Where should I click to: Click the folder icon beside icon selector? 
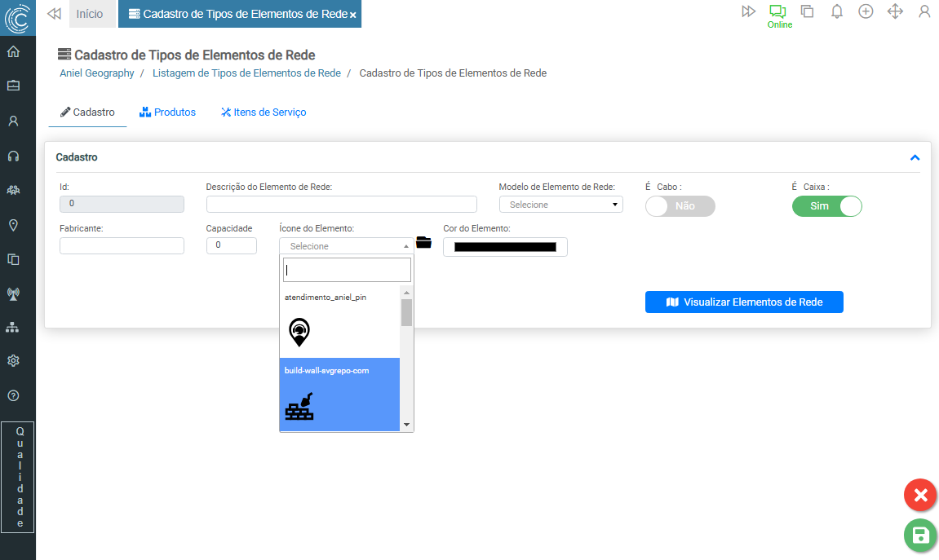click(x=423, y=242)
